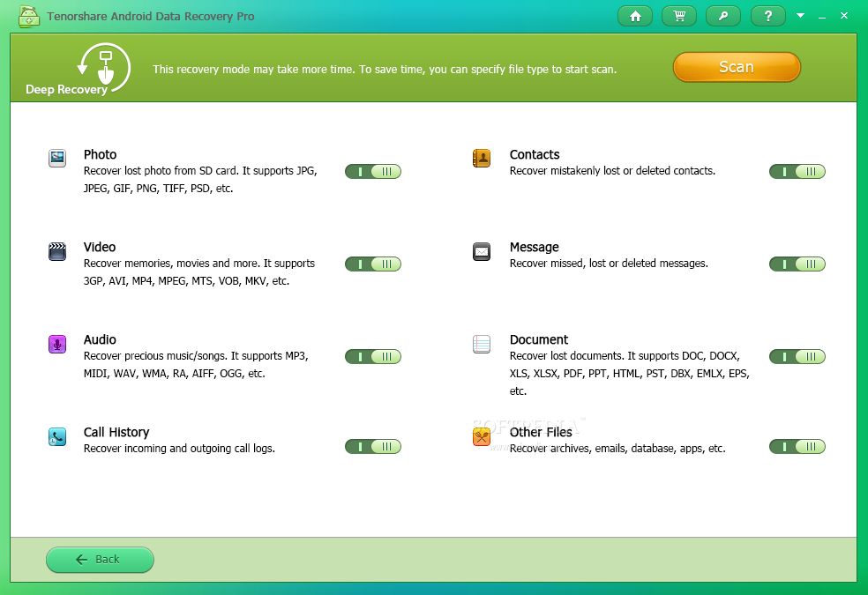
Task: Click the Home icon in title bar
Action: (x=635, y=16)
